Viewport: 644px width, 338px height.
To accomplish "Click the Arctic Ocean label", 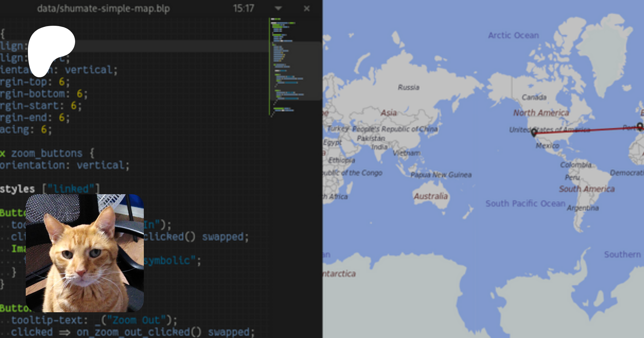I will click(513, 35).
